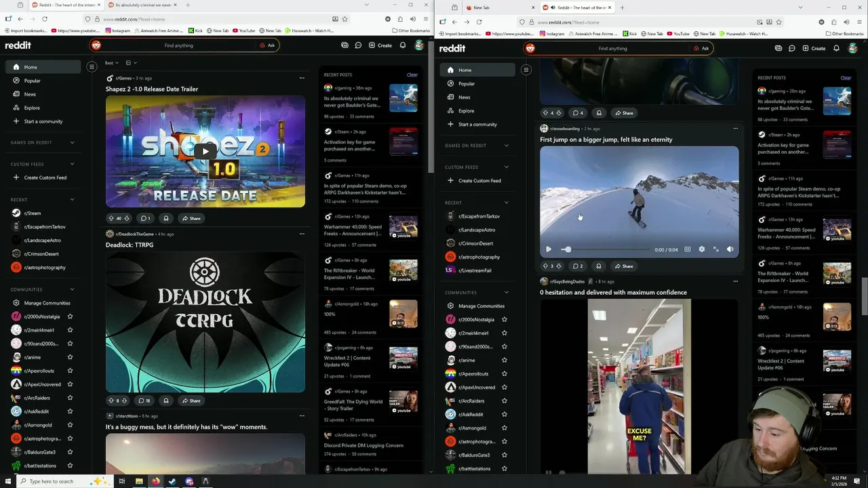Viewport: 868px width, 488px height.
Task: Open advertise icon in right window header
Action: coord(778,48)
